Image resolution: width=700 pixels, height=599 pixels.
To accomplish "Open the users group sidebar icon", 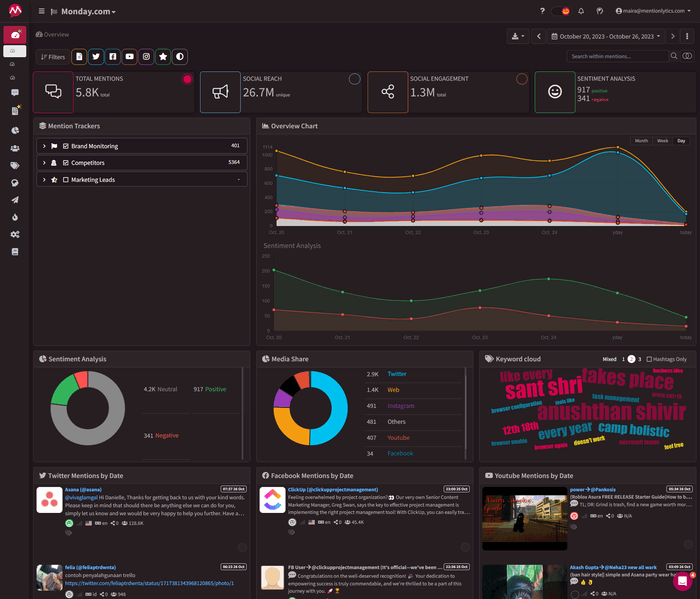I will (x=15, y=148).
